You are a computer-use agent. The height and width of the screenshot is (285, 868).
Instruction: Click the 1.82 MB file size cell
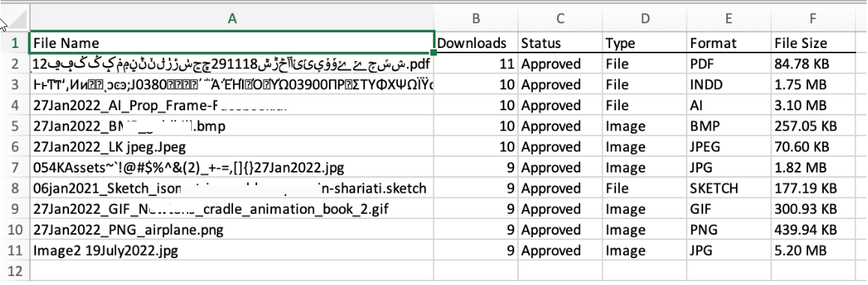pyautogui.click(x=813, y=168)
